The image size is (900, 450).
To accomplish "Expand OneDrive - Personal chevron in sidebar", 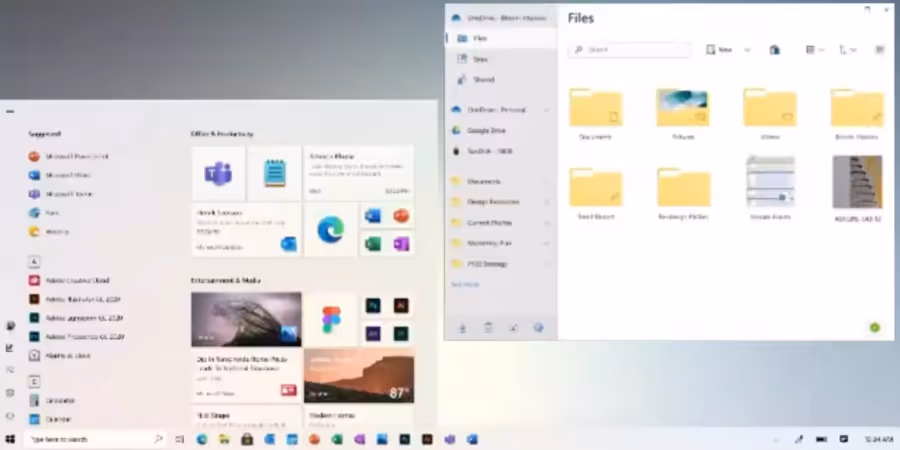I will (546, 110).
